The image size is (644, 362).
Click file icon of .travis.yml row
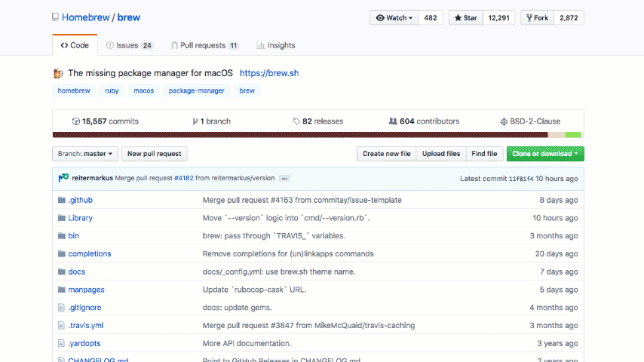point(61,326)
